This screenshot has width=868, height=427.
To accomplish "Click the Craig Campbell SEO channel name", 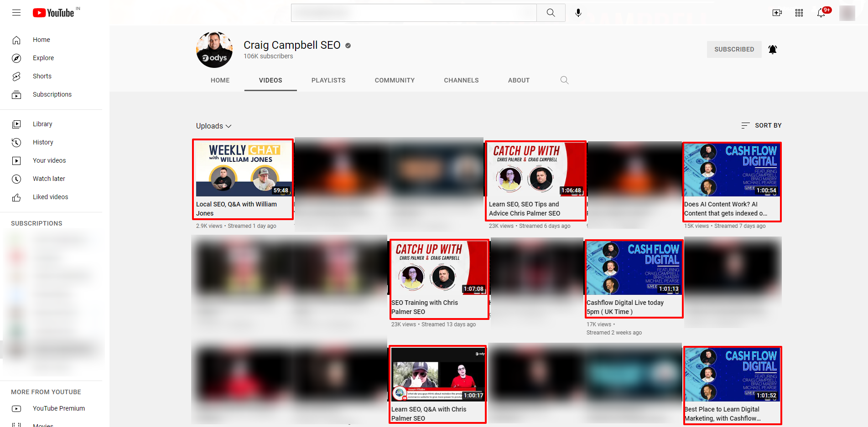I will [292, 45].
